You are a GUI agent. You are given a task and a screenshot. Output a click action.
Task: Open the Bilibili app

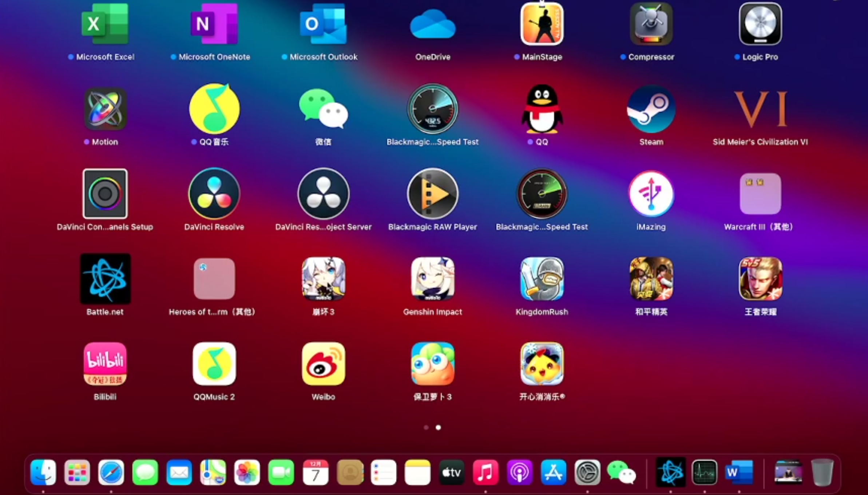coord(105,364)
